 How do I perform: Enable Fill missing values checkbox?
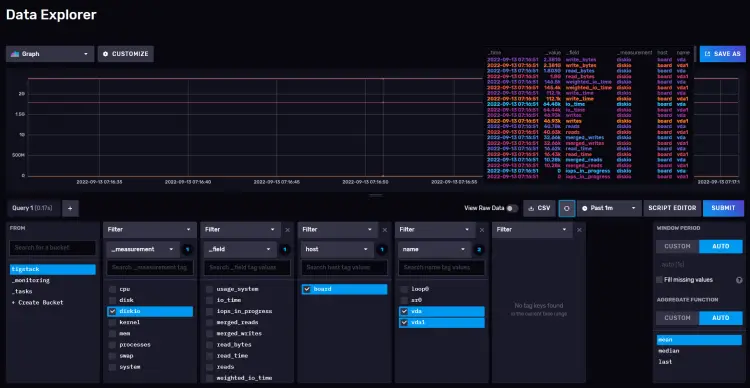click(660, 280)
